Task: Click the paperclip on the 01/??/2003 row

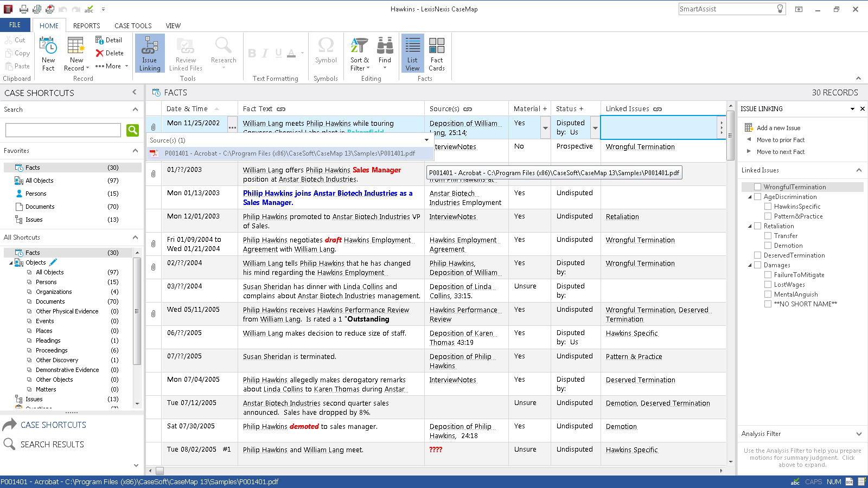Action: click(154, 174)
